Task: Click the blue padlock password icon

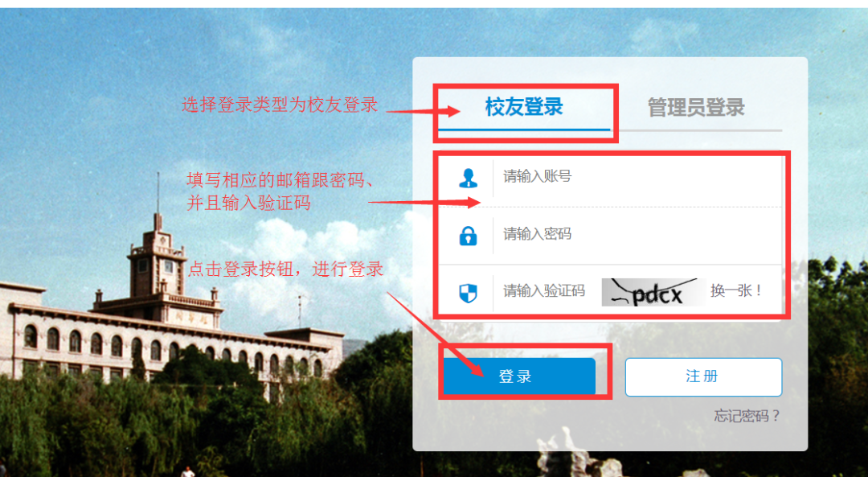Action: 469,236
